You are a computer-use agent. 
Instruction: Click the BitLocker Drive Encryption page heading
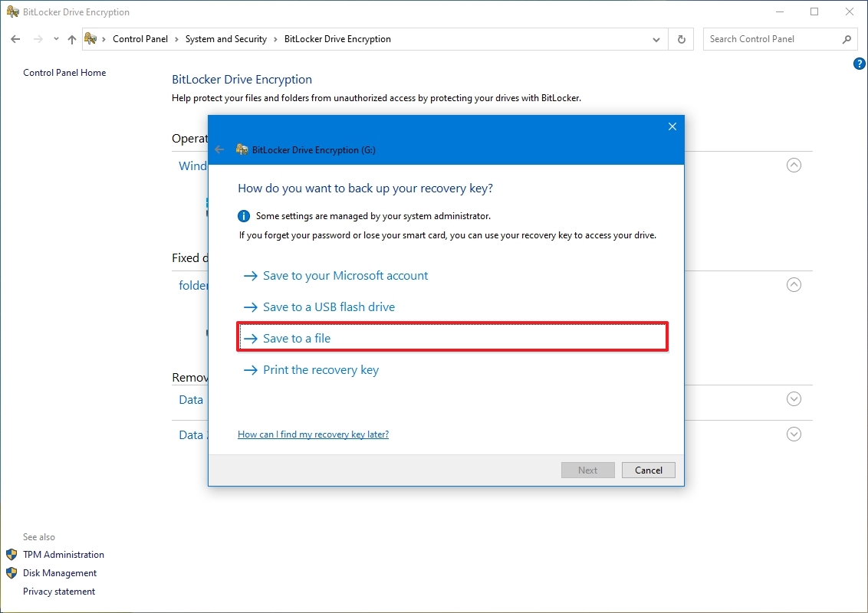[242, 79]
